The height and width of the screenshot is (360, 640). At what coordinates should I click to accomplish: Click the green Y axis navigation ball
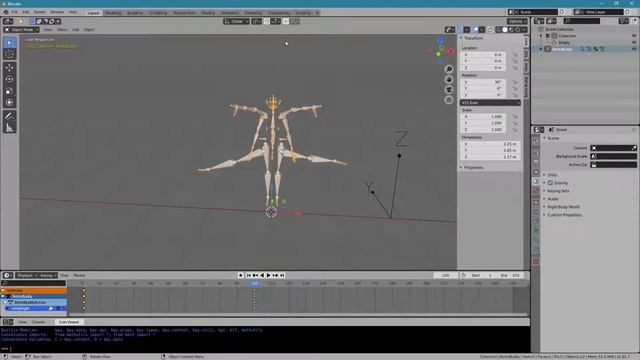438,54
